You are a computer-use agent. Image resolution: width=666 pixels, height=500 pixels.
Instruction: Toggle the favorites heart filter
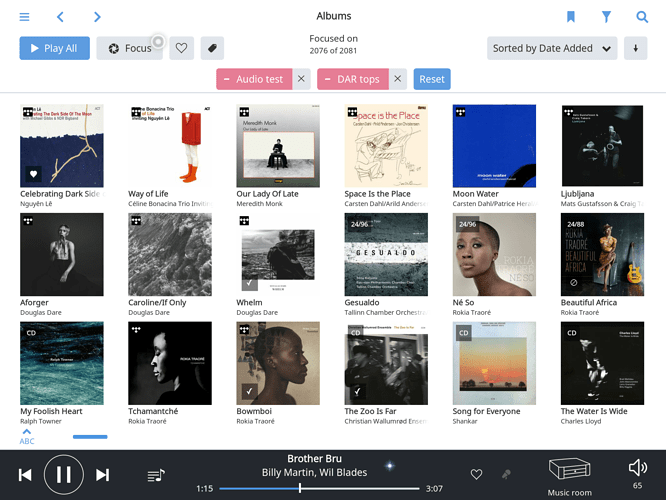tap(181, 48)
